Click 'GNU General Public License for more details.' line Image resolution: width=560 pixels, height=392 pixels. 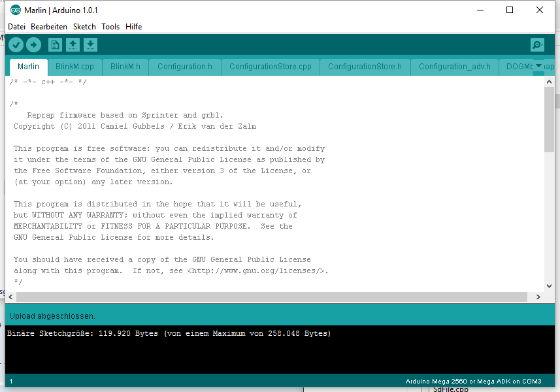pyautogui.click(x=114, y=237)
